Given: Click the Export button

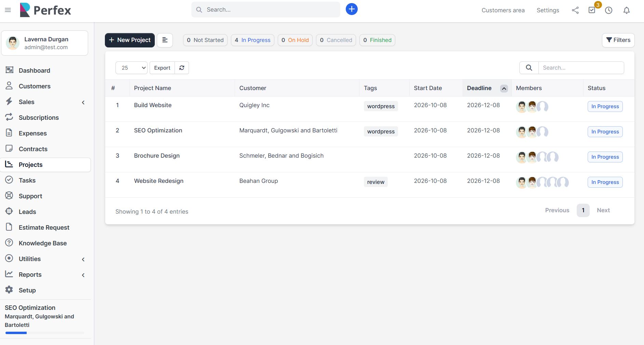Looking at the screenshot, I should click(x=162, y=68).
